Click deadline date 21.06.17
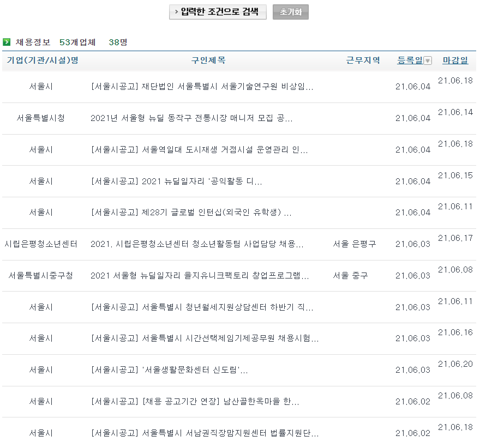This screenshot has width=492, height=448. click(x=455, y=238)
